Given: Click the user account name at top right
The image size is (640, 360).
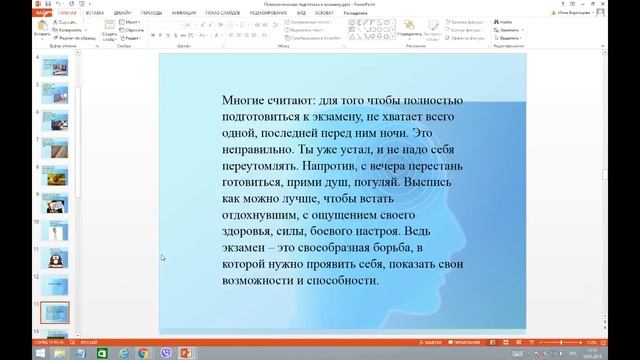Looking at the screenshot, I should [573, 13].
